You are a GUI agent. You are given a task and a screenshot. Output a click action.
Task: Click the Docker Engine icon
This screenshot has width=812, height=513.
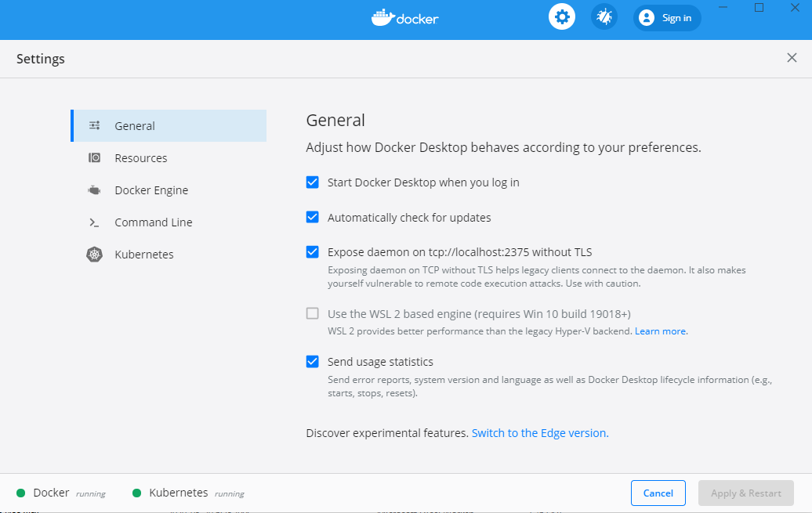click(x=94, y=190)
